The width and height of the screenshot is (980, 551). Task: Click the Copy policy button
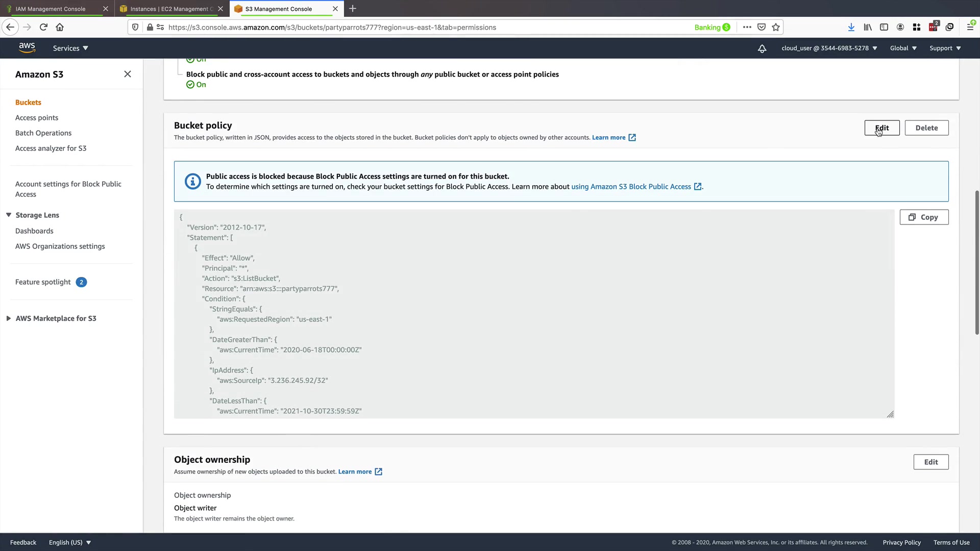[923, 217]
